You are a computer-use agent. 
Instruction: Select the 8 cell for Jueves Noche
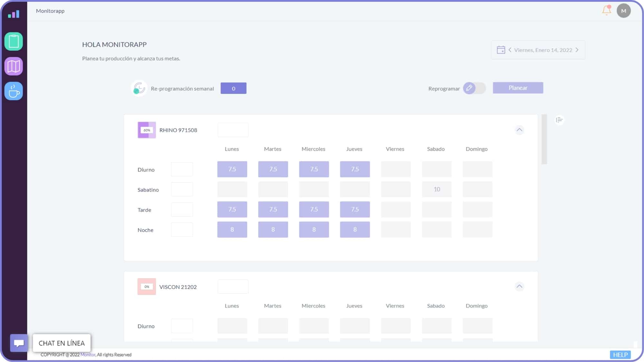[355, 229]
